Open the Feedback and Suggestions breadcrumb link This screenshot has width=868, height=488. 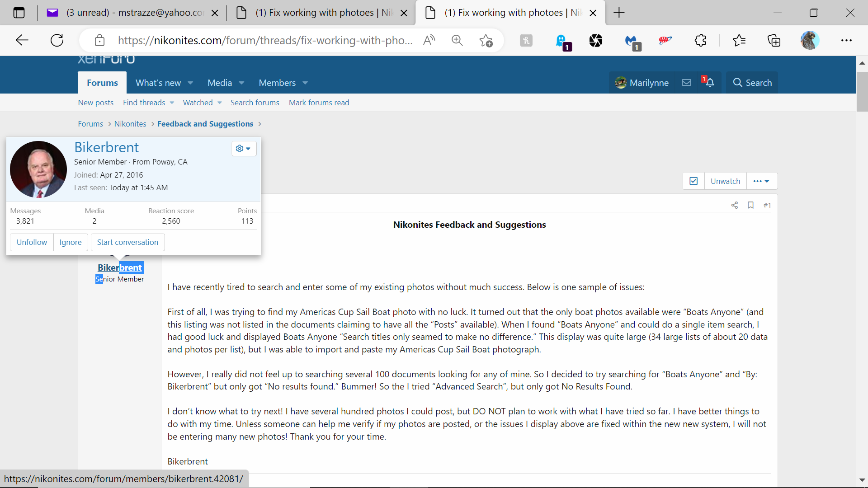pos(205,124)
